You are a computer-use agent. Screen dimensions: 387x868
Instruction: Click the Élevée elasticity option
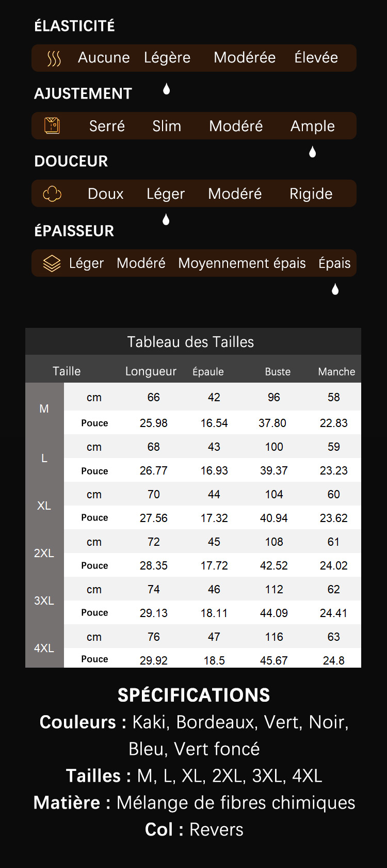[316, 57]
